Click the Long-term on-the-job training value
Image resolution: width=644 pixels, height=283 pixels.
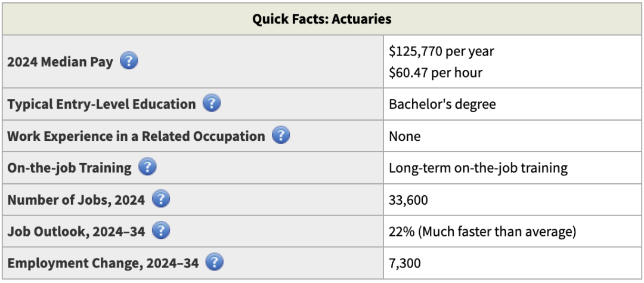click(478, 168)
